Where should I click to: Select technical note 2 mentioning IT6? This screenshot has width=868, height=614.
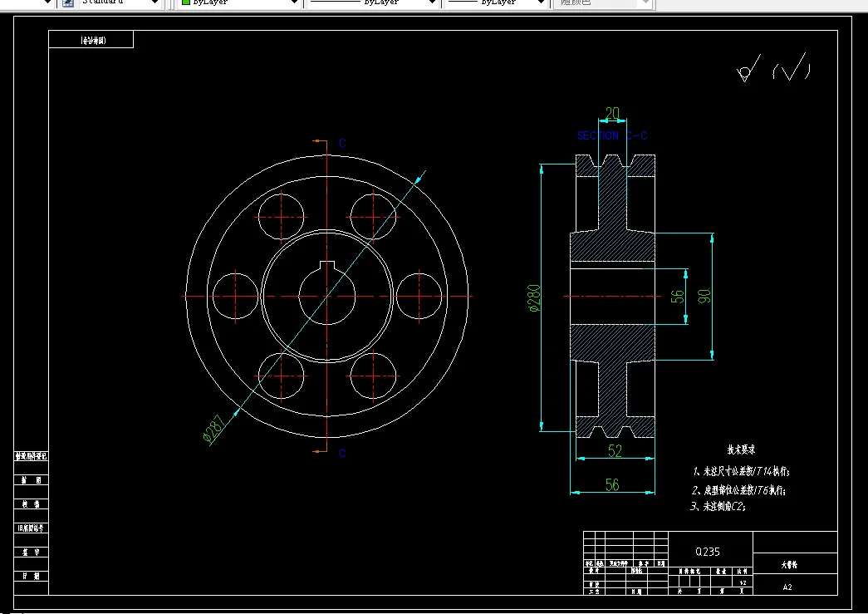738,490
